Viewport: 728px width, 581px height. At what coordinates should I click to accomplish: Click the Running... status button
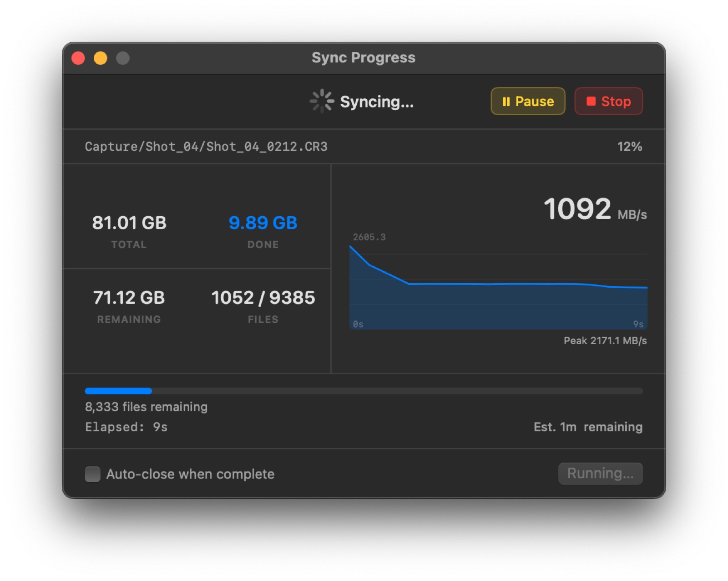(600, 474)
